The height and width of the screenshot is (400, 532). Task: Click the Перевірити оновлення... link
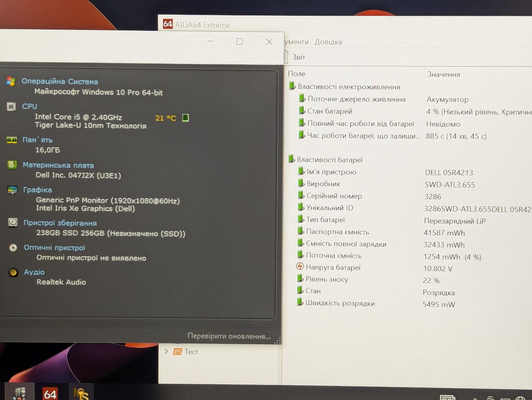(x=229, y=336)
